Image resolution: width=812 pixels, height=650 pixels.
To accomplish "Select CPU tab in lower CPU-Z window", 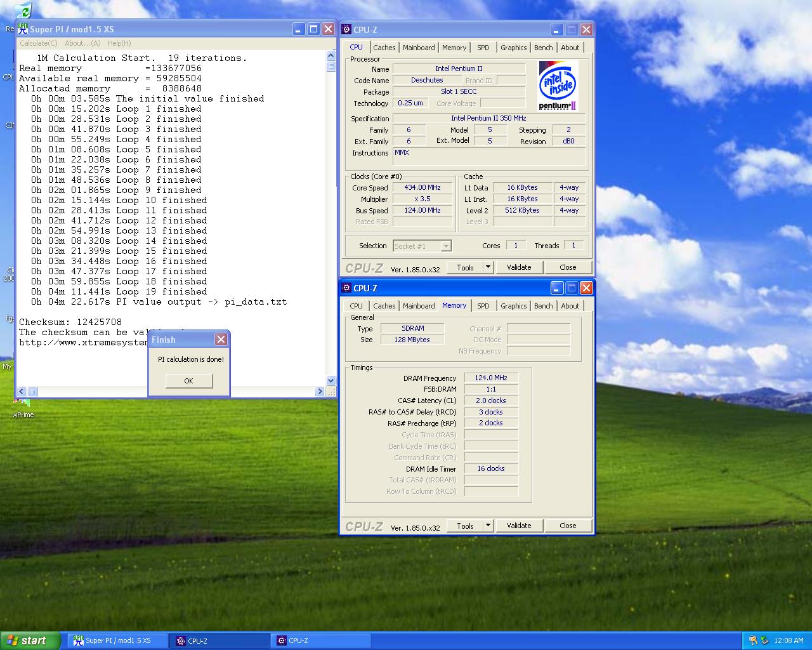I will coord(356,306).
